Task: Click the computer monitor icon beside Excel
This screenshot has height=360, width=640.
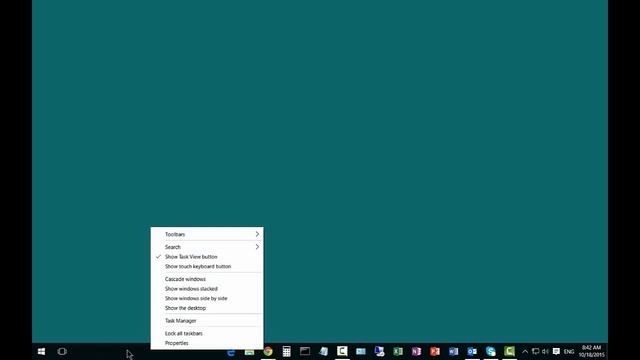Action: click(379, 351)
